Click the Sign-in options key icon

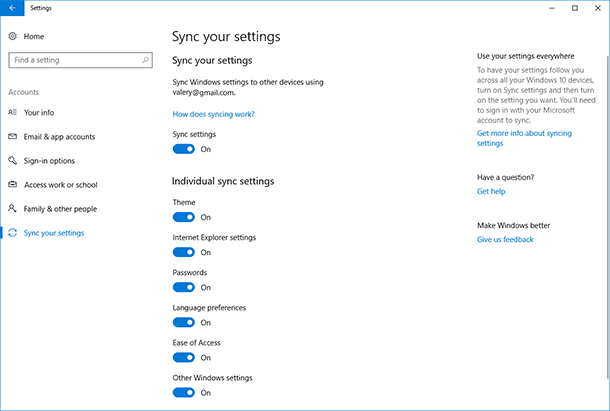click(x=12, y=160)
